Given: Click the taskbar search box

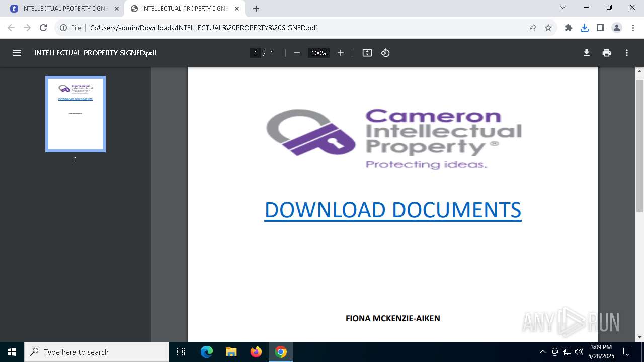Looking at the screenshot, I should (97, 352).
